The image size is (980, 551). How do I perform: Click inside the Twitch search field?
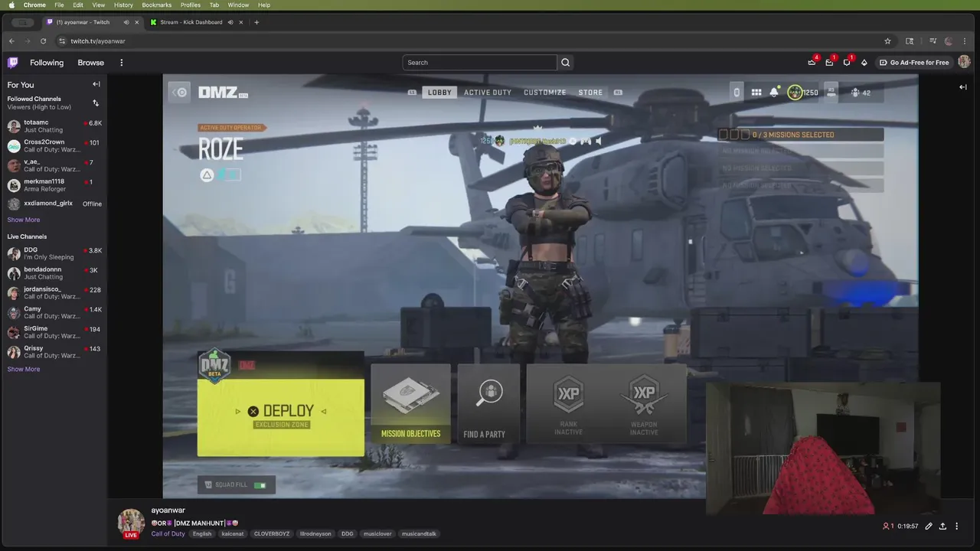pyautogui.click(x=479, y=63)
